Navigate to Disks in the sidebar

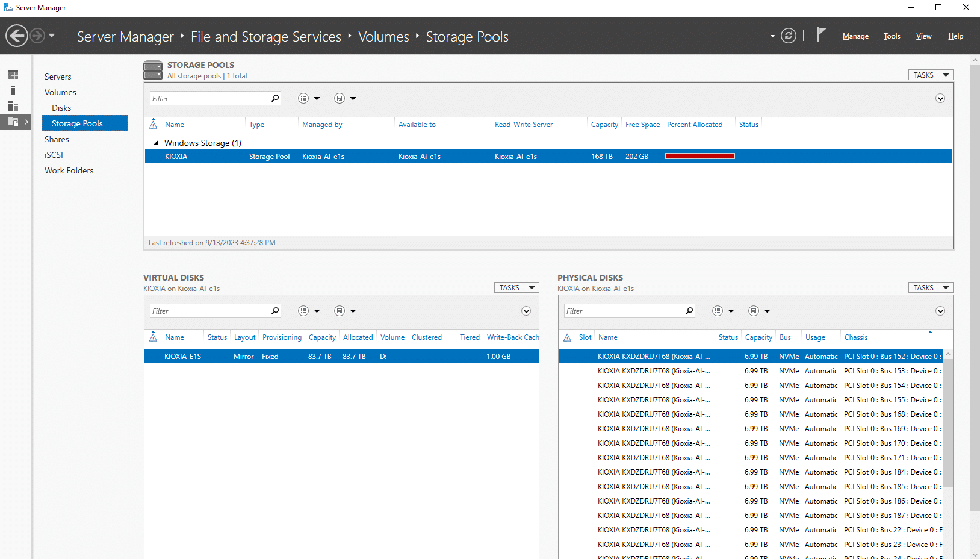point(61,108)
